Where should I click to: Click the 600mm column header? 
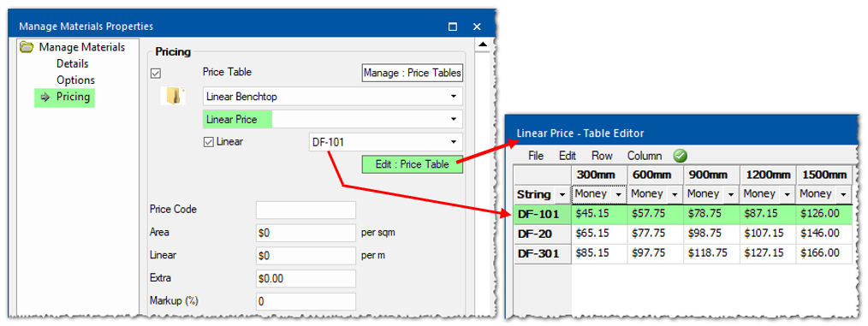click(x=656, y=175)
